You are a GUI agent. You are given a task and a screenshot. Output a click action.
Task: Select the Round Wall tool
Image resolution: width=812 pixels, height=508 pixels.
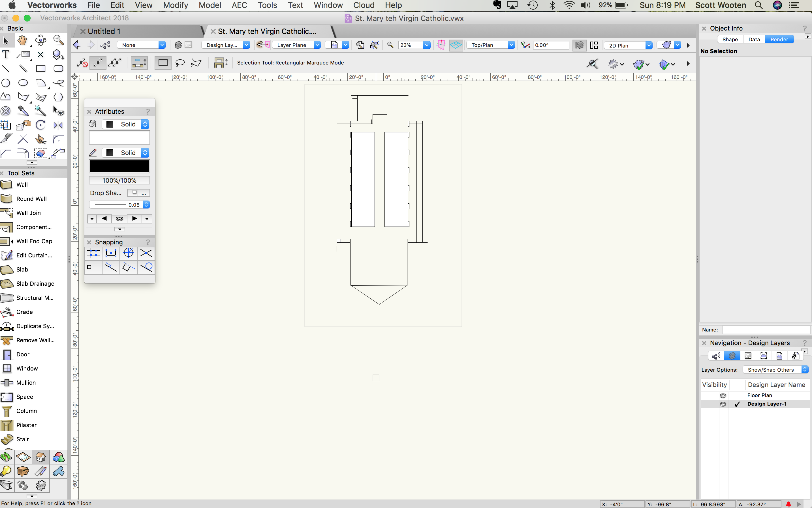click(x=31, y=199)
